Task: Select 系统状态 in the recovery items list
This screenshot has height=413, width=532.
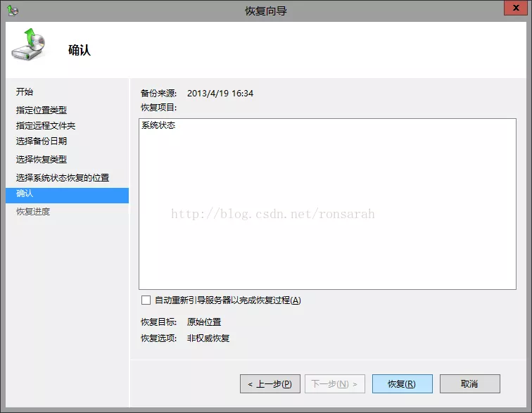Action: click(158, 126)
